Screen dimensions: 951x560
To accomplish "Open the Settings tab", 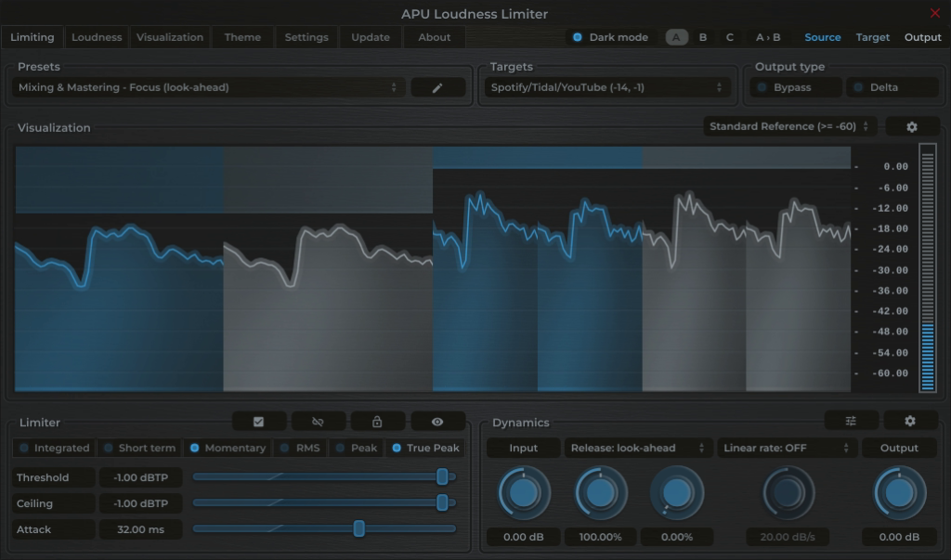I will (x=306, y=37).
